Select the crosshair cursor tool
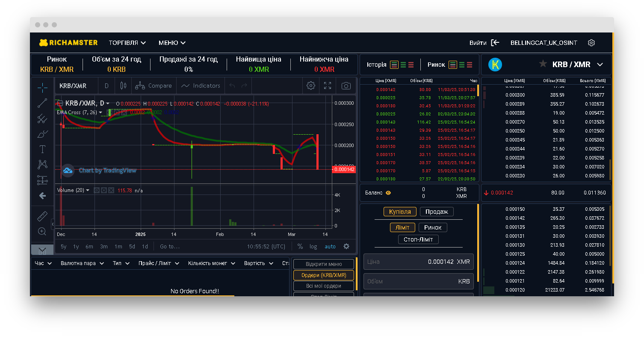The width and height of the screenshot is (644, 339). (42, 88)
